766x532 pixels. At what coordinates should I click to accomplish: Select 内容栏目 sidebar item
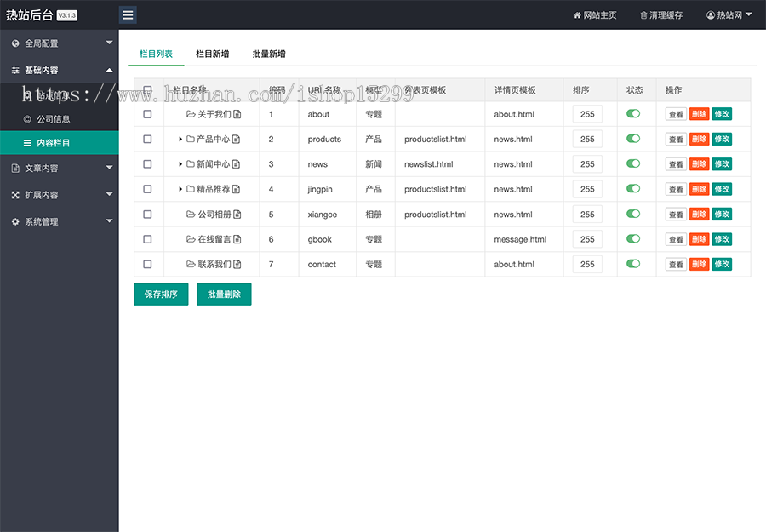59,143
